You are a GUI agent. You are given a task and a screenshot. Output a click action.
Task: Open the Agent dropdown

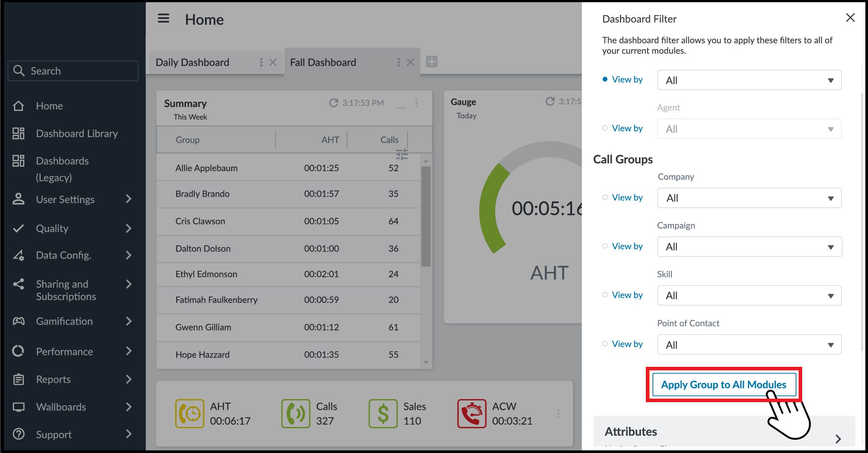[x=749, y=129]
